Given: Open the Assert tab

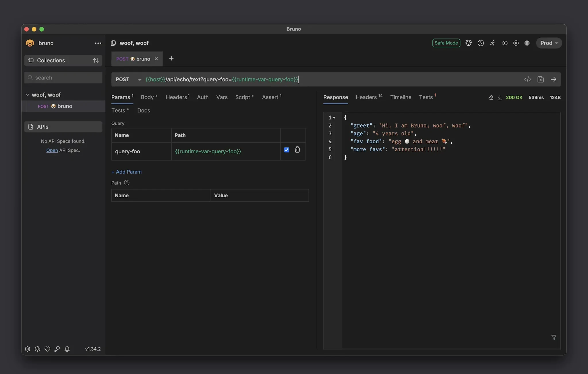Looking at the screenshot, I should pos(272,97).
